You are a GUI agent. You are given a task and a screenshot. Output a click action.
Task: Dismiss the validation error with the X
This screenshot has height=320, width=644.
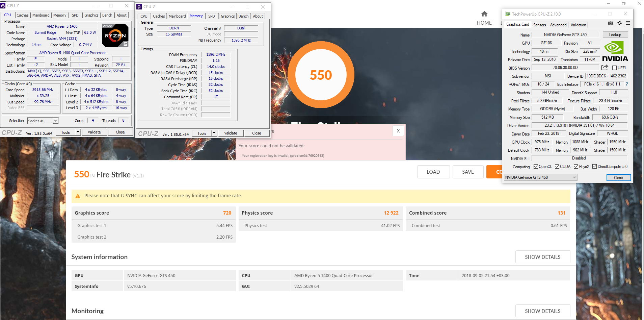pyautogui.click(x=398, y=131)
